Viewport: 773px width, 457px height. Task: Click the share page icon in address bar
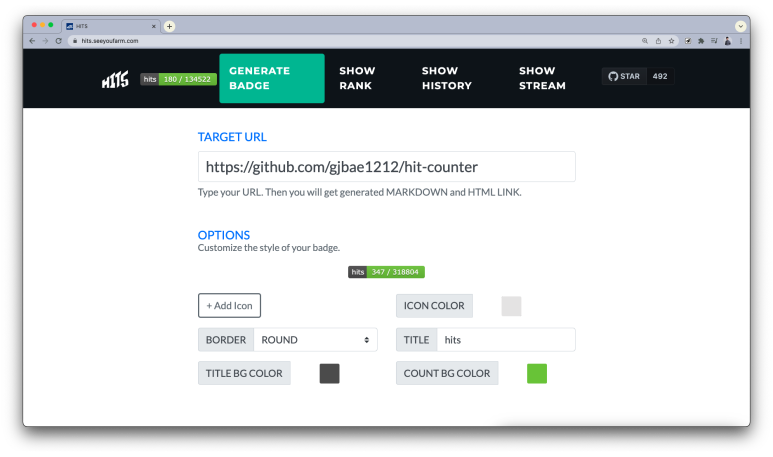click(658, 41)
